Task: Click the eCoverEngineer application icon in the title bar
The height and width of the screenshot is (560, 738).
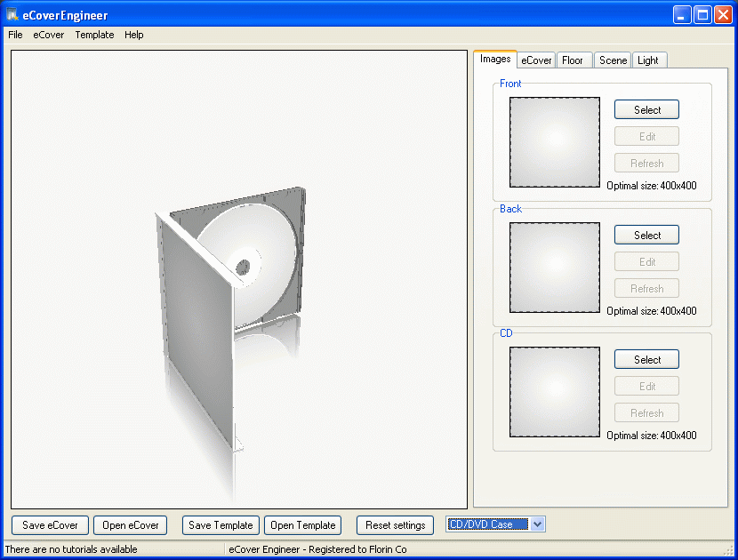Action: click(x=12, y=13)
